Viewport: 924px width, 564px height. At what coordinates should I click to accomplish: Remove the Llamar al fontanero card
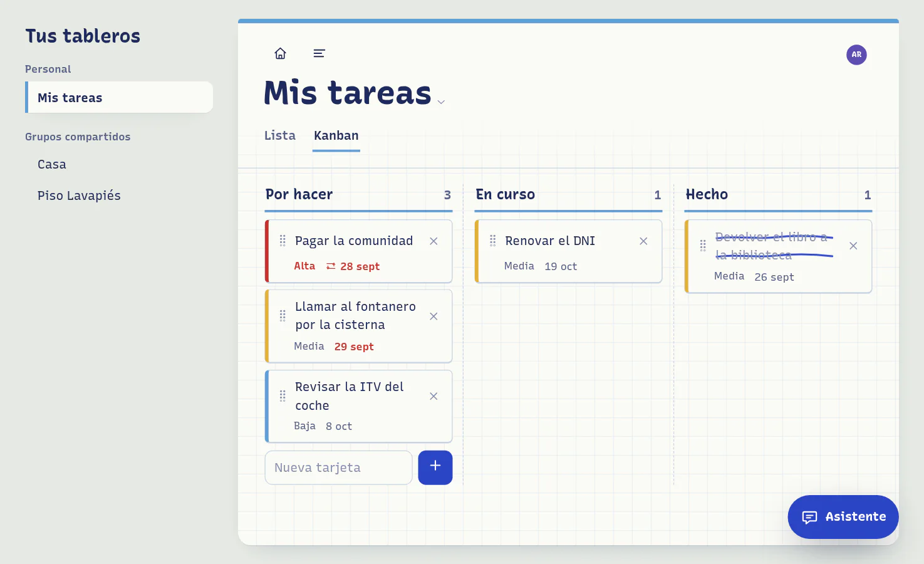point(433,316)
